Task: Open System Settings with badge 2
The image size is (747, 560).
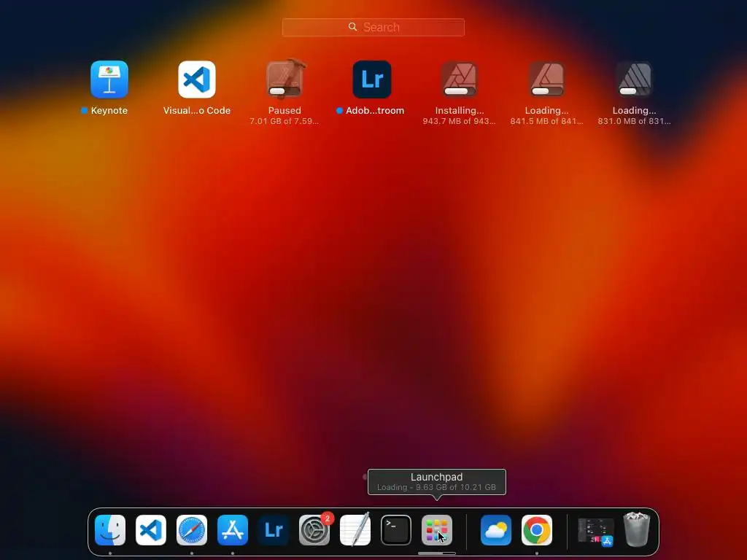Action: coord(314,530)
